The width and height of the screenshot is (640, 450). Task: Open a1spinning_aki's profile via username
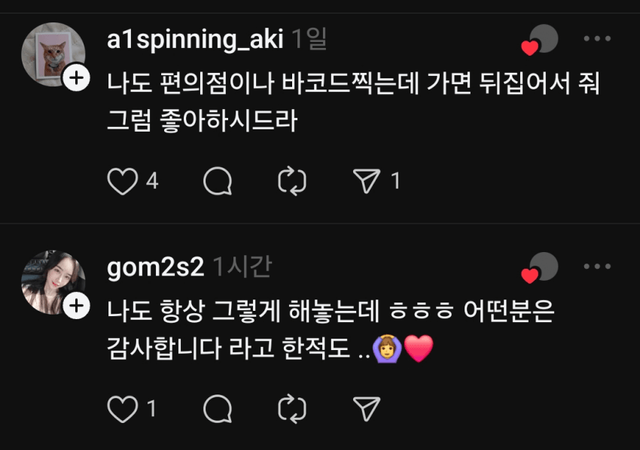point(195,39)
